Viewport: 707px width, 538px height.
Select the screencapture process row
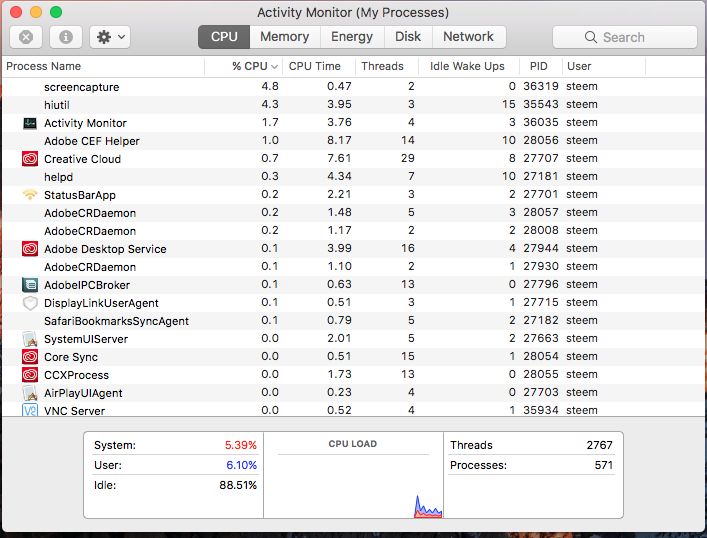click(354, 87)
